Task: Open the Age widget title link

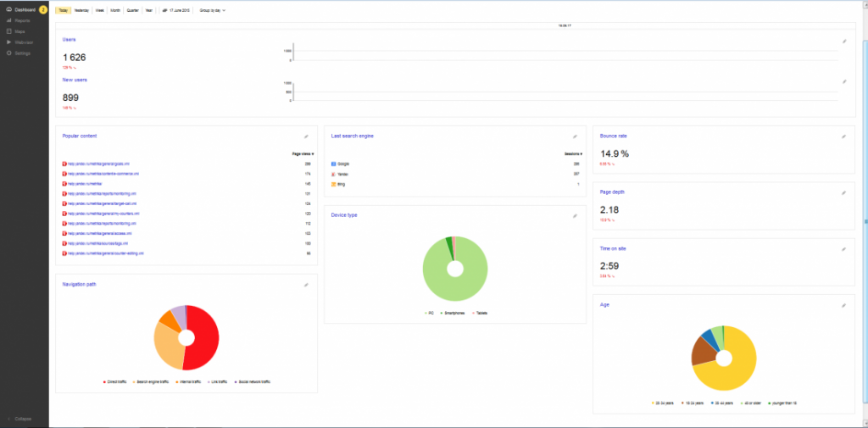Action: click(x=604, y=304)
